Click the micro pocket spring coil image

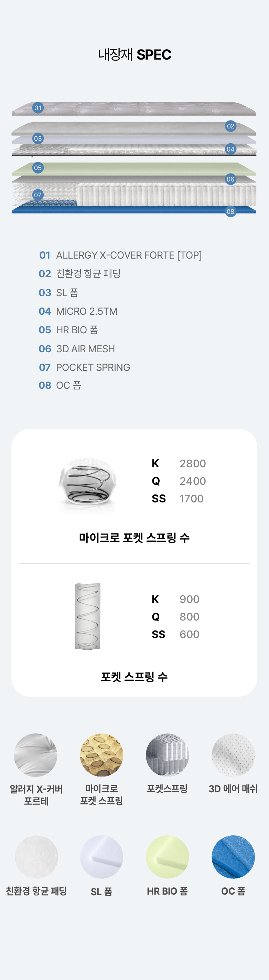(x=88, y=482)
